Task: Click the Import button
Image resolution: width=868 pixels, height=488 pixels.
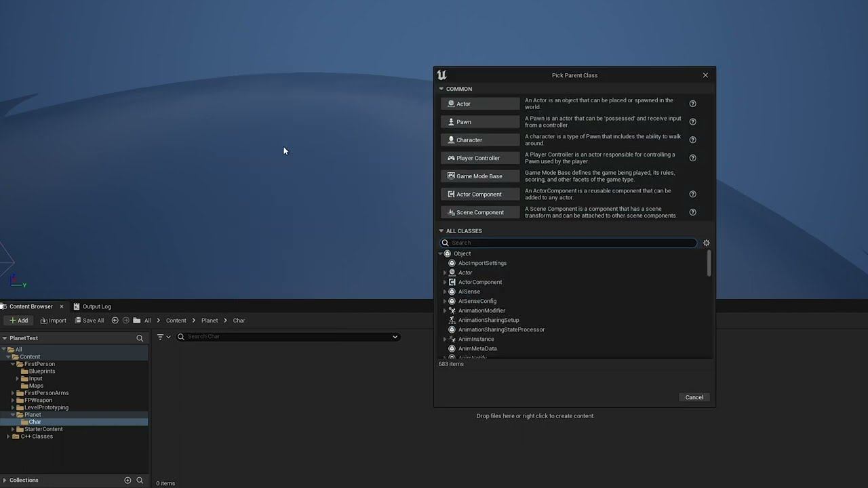Action: (54, 321)
